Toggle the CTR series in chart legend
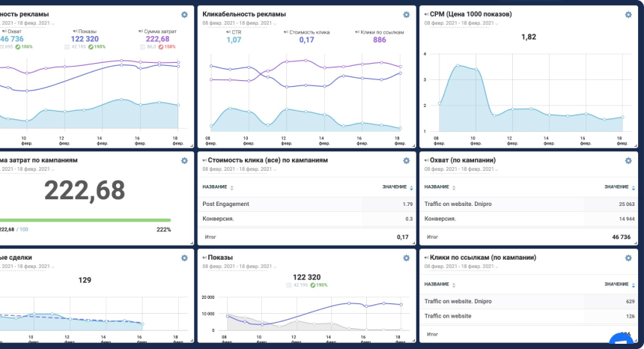 click(x=234, y=32)
